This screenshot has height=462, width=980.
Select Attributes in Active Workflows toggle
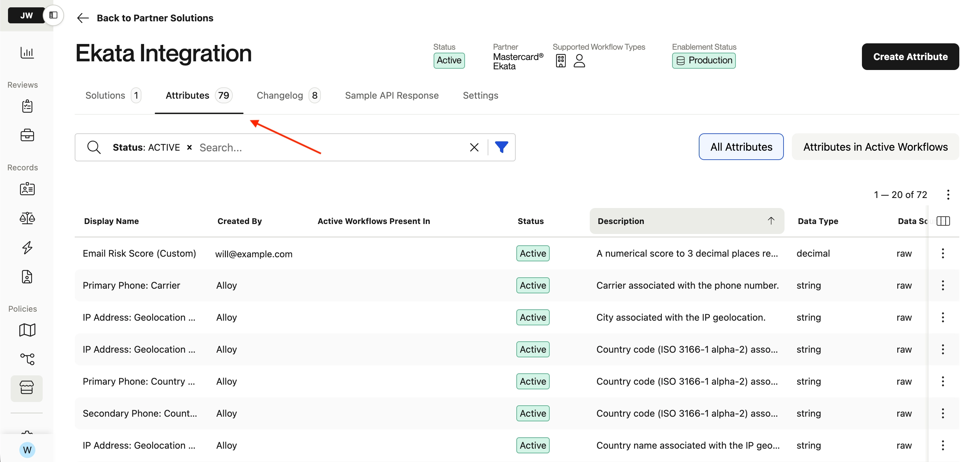(875, 147)
